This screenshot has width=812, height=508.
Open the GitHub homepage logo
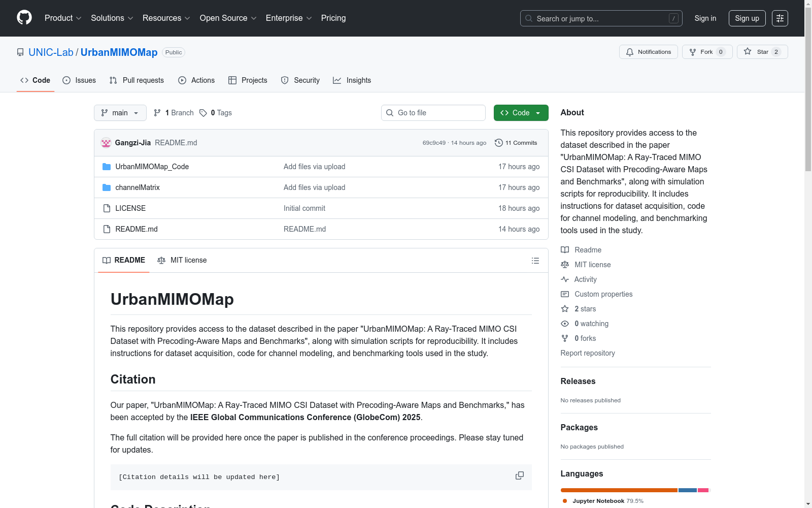24,18
